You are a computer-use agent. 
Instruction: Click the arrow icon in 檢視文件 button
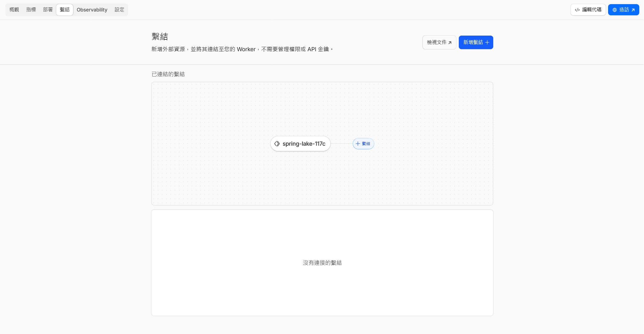(x=450, y=43)
